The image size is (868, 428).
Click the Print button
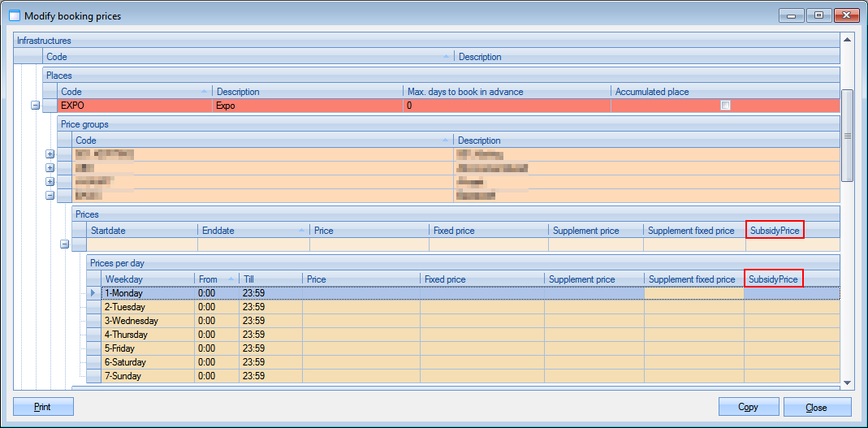click(x=43, y=407)
